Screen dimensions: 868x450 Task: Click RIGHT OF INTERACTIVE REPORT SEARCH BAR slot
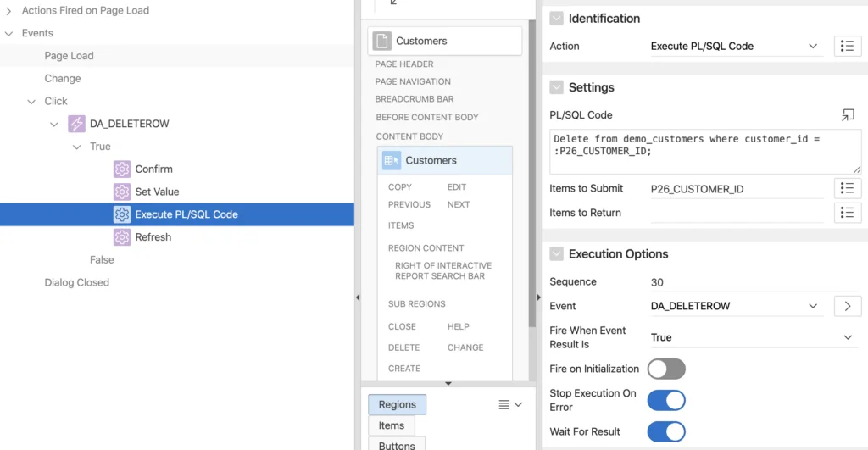click(442, 270)
